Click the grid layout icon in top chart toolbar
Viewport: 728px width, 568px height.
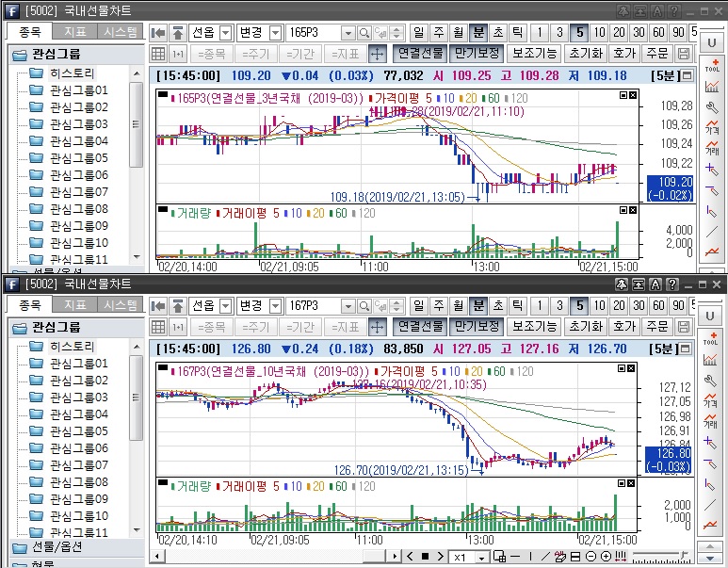(158, 54)
